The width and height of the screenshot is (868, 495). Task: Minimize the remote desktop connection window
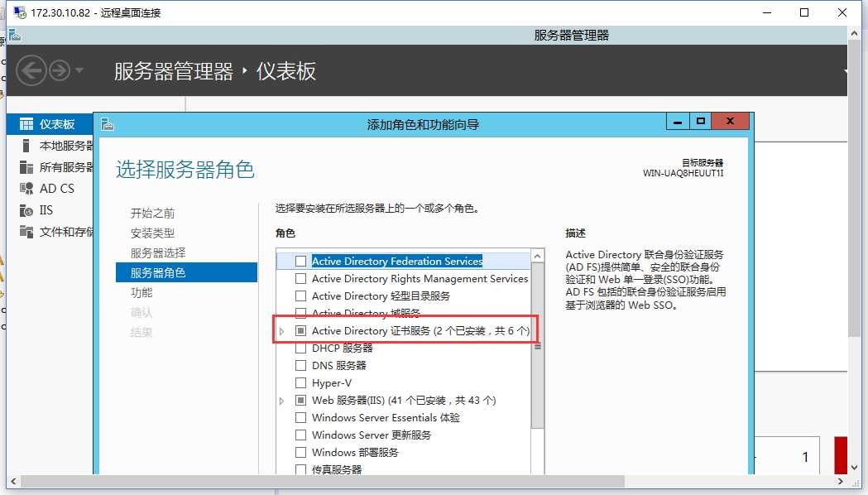click(x=767, y=12)
